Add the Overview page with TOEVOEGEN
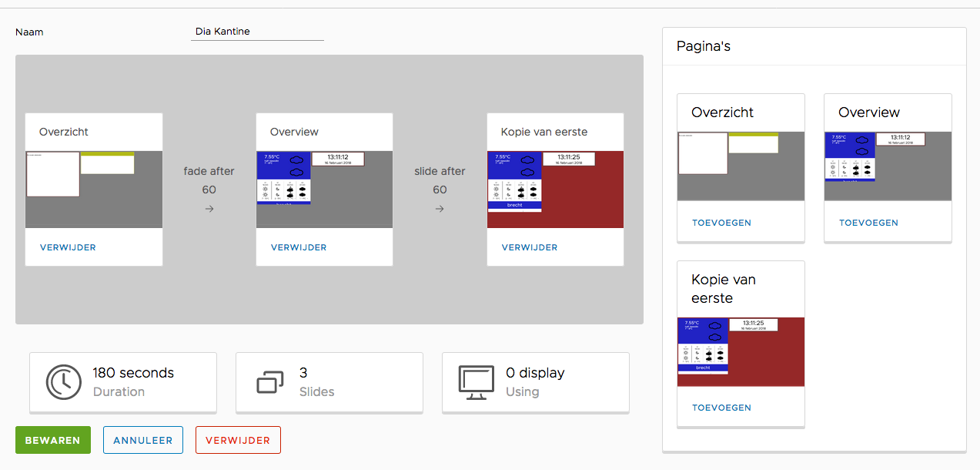Screen dimensions: 980x470 [868, 223]
